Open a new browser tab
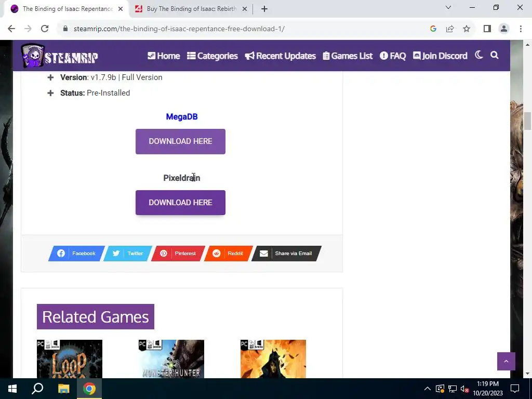532x399 pixels. 264,9
